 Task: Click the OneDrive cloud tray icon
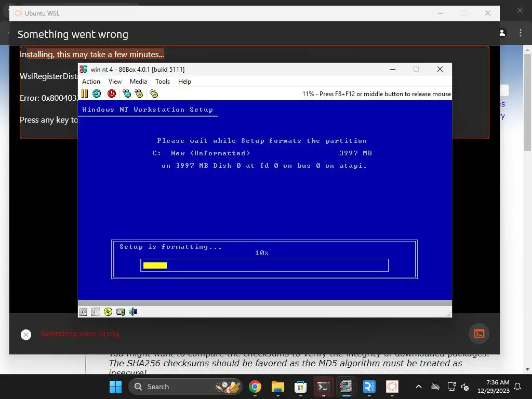tap(435, 387)
